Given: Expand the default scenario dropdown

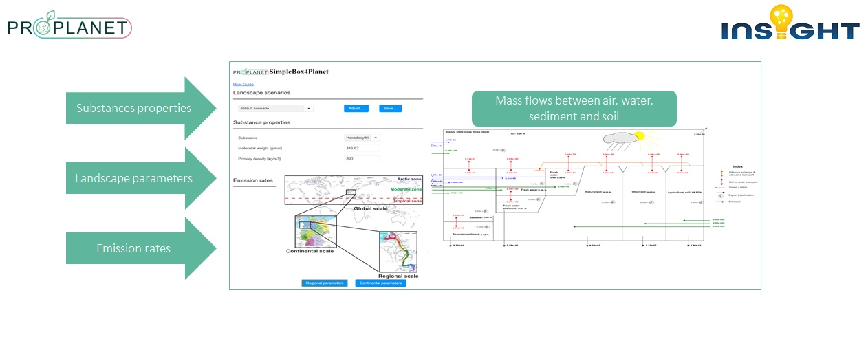Looking at the screenshot, I should [x=274, y=108].
